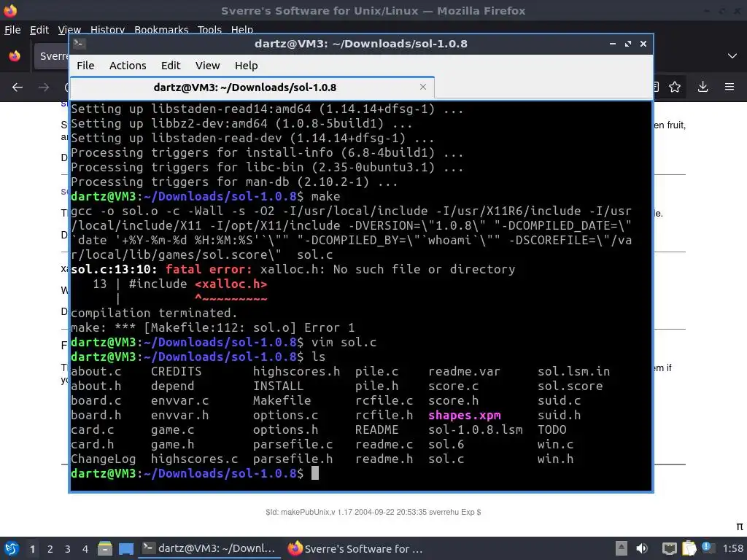This screenshot has height=560, width=747.
Task: Click the INSTALL entry in ls output
Action: tap(278, 386)
